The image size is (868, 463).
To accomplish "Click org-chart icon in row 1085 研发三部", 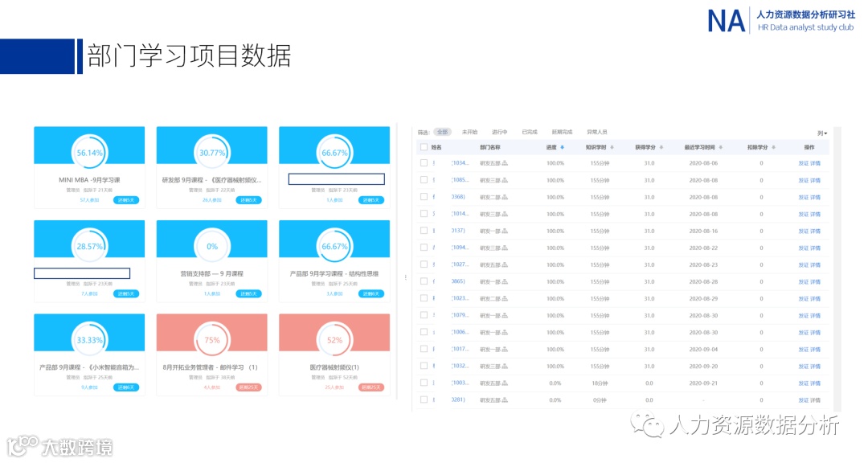I will click(x=505, y=181).
